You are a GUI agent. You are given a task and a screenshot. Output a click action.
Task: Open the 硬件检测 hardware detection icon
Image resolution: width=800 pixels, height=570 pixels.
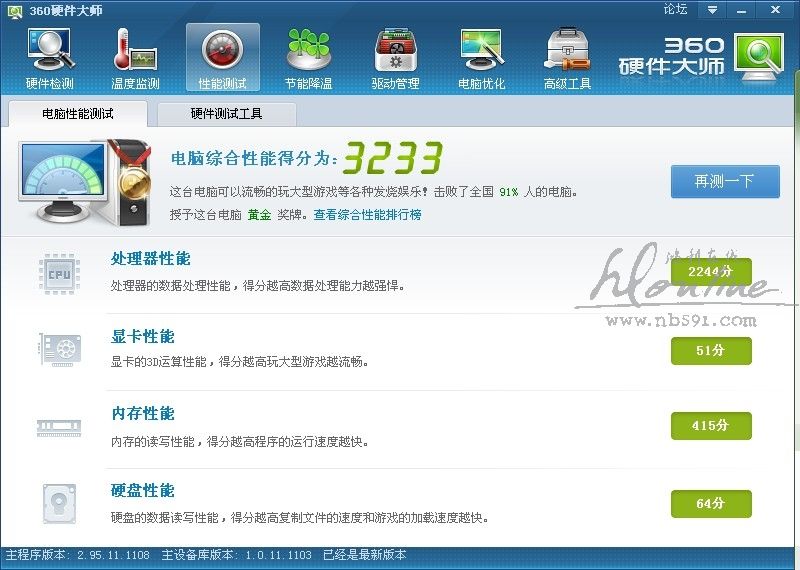pyautogui.click(x=50, y=49)
